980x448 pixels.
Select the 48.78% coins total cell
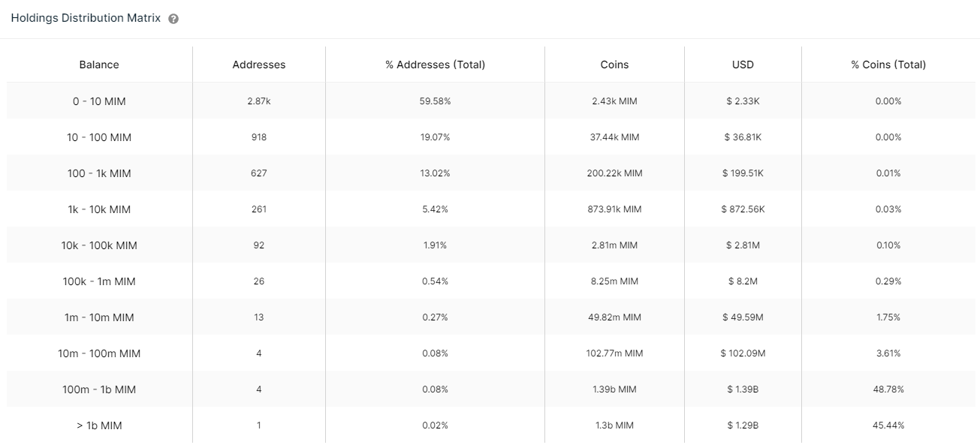888,389
